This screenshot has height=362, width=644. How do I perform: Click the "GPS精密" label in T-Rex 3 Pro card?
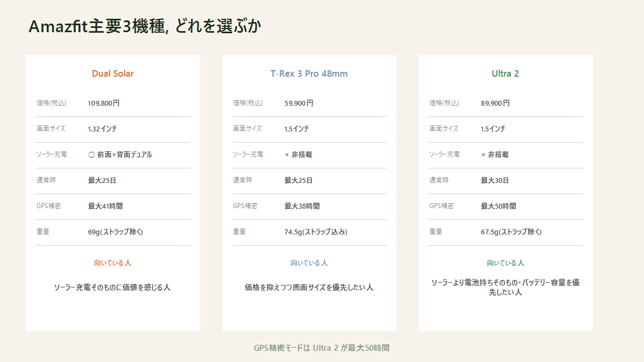click(245, 206)
